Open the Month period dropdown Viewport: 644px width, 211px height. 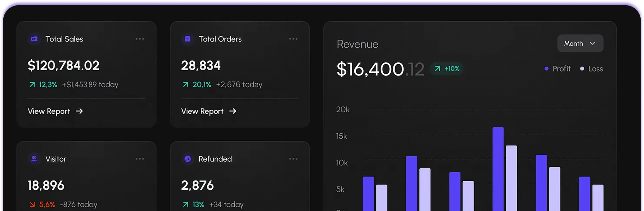tap(580, 43)
